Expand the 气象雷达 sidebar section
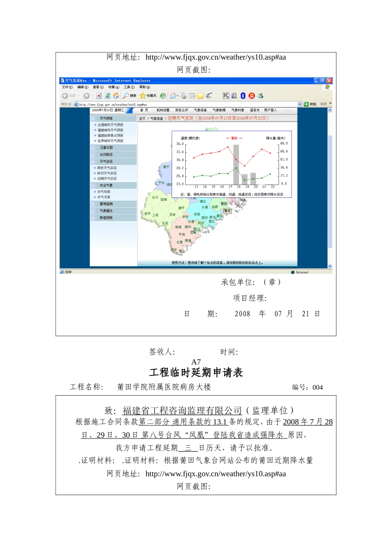Screen dimensions: 392x555 tap(113, 211)
